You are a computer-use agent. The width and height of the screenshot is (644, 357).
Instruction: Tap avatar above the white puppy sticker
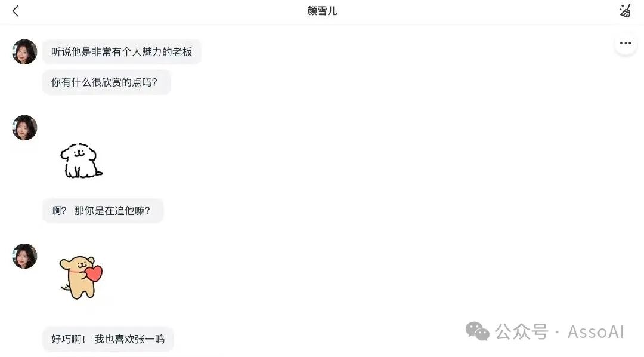[x=24, y=128]
